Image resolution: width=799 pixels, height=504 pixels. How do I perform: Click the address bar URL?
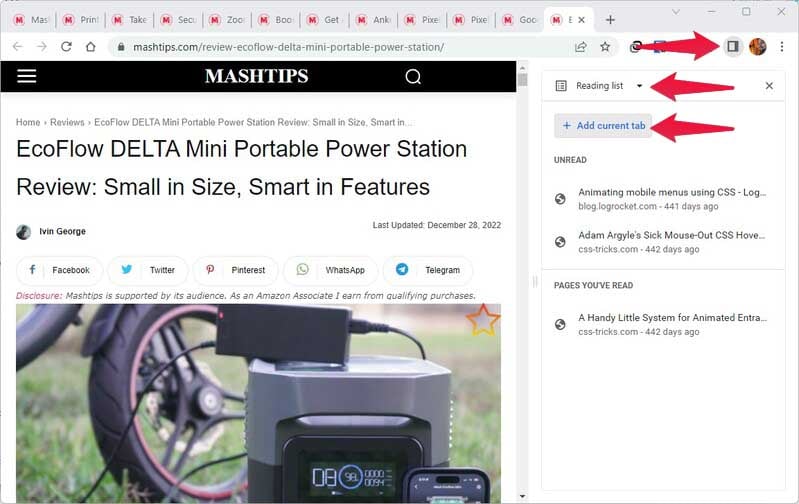pos(288,47)
